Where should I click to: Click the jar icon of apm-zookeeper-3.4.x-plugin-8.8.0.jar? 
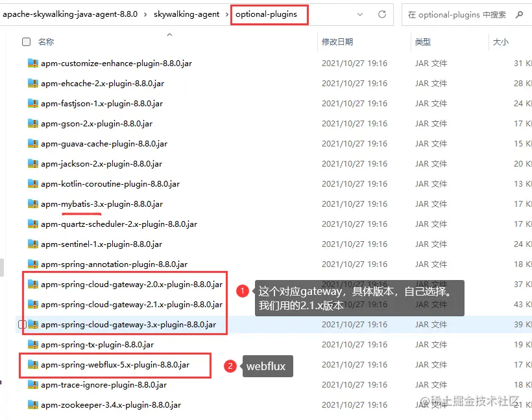point(33,404)
